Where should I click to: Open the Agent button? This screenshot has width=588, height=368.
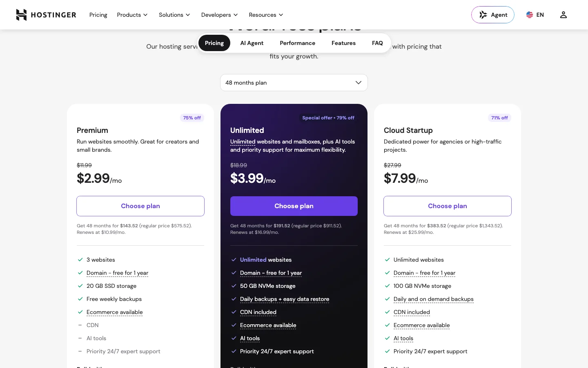493,15
